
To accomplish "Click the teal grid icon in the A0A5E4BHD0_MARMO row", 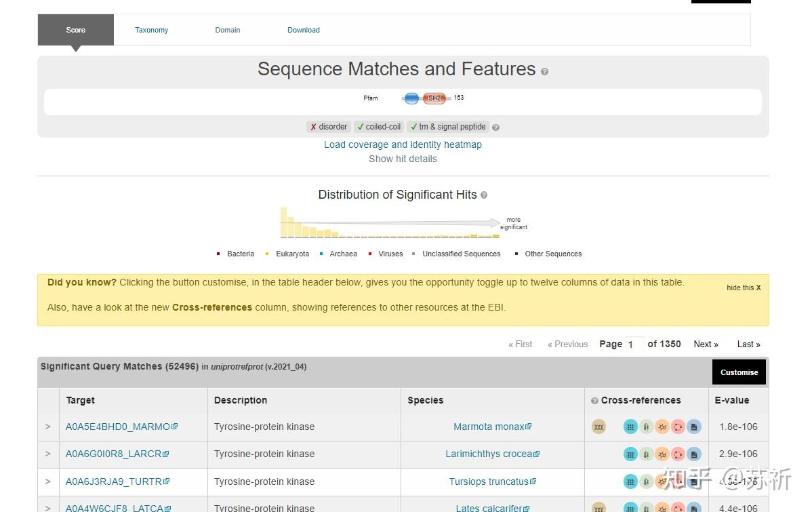I will coord(630,427).
